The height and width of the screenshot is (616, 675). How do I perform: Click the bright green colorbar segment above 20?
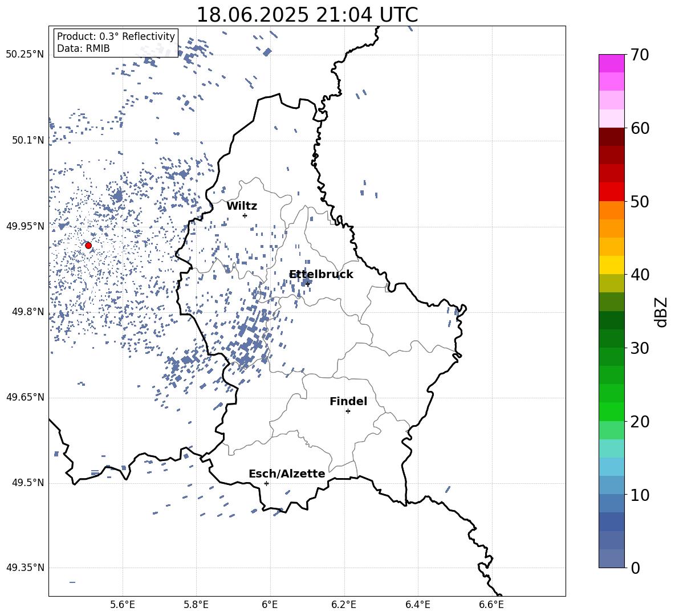point(612,411)
